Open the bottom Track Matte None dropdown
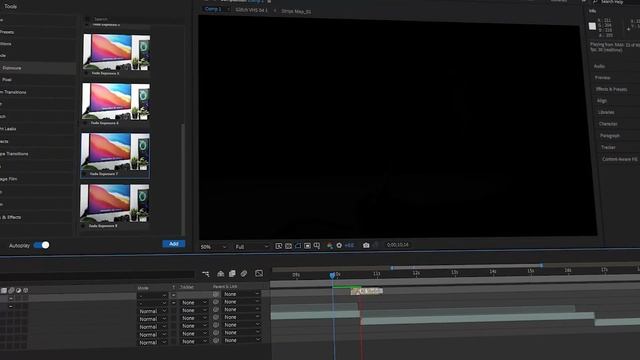This screenshot has width=640, height=360. pyautogui.click(x=194, y=341)
